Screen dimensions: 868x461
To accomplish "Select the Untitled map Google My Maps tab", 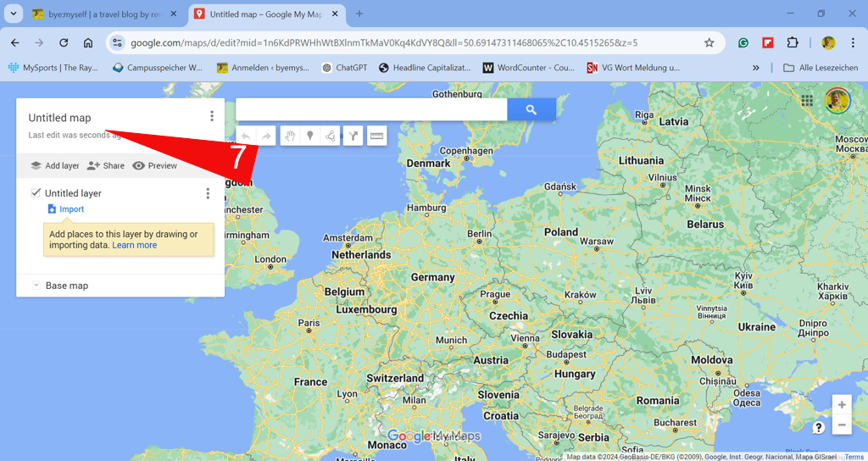I will (265, 14).
